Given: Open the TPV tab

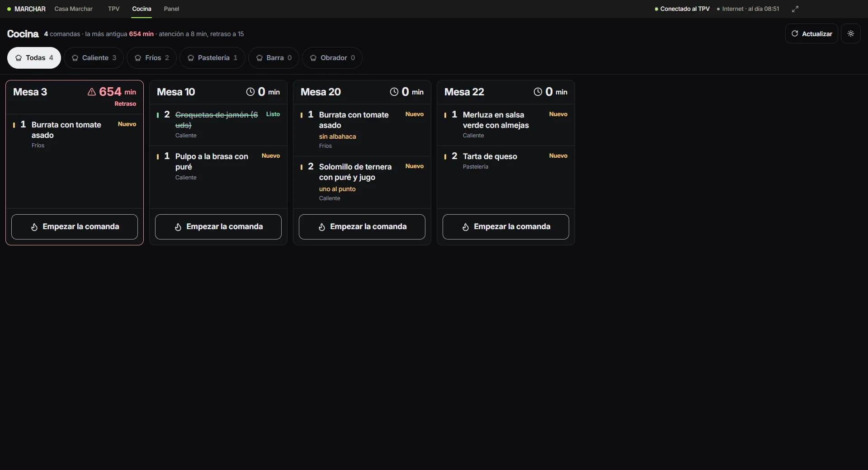Looking at the screenshot, I should (114, 9).
